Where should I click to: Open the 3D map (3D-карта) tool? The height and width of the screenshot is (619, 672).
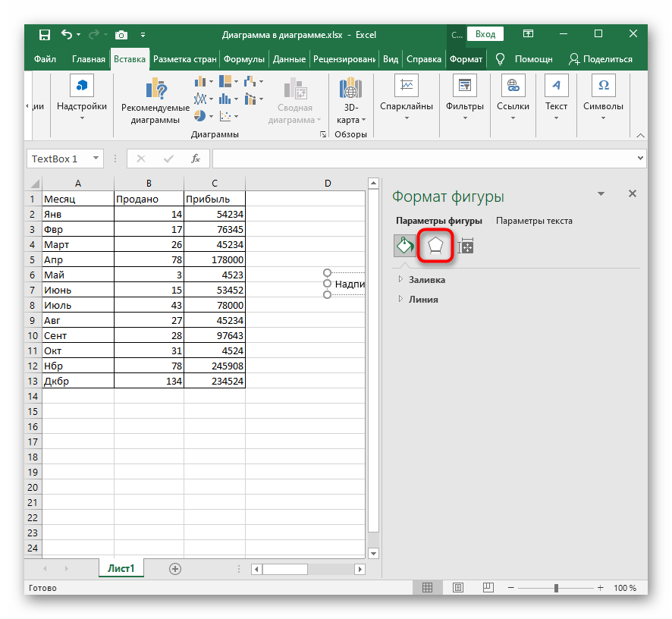tap(351, 101)
